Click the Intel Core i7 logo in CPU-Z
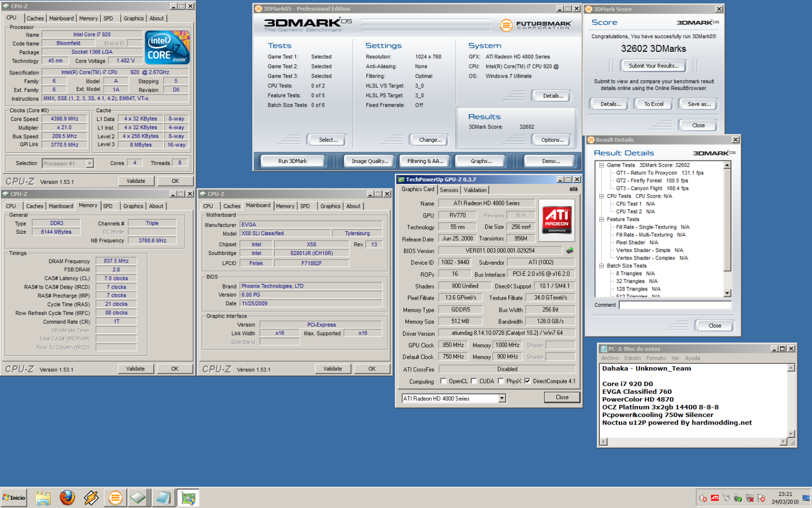This screenshot has width=812, height=508. pos(167,47)
